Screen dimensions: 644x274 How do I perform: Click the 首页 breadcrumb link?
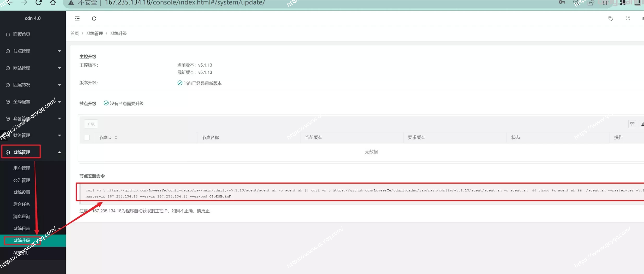tap(75, 33)
